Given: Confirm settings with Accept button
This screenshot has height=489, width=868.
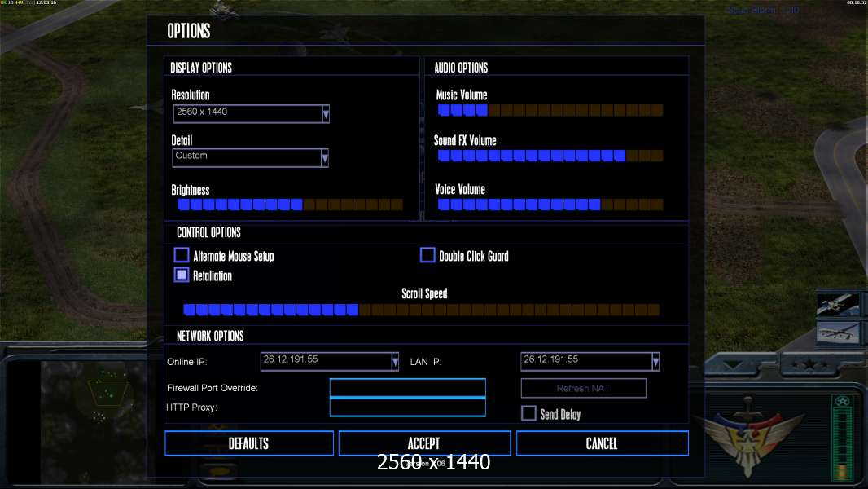Looking at the screenshot, I should pyautogui.click(x=424, y=443).
